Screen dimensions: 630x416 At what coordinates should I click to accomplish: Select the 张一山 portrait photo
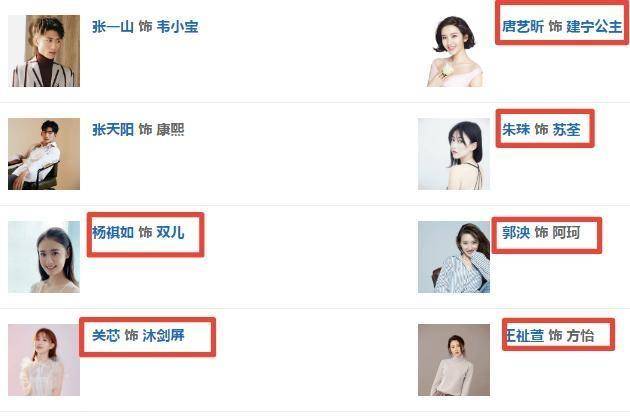point(44,51)
